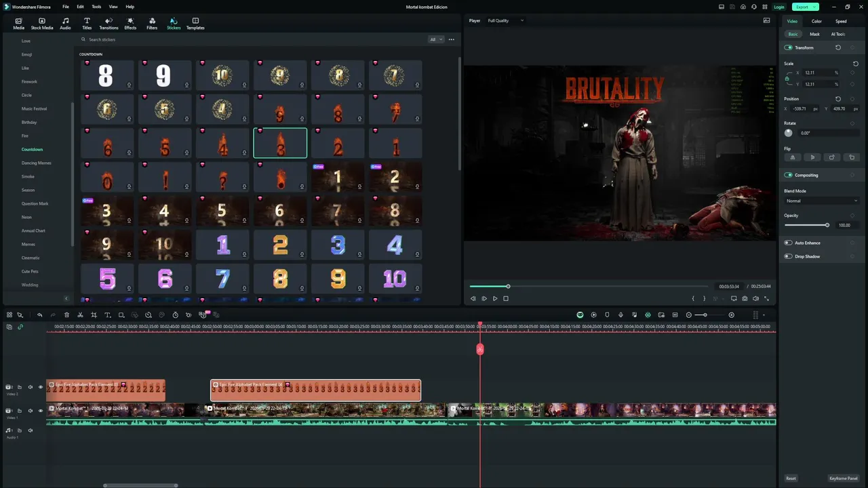This screenshot has width=868, height=488.
Task: Open the Transitions tab
Action: point(108,24)
